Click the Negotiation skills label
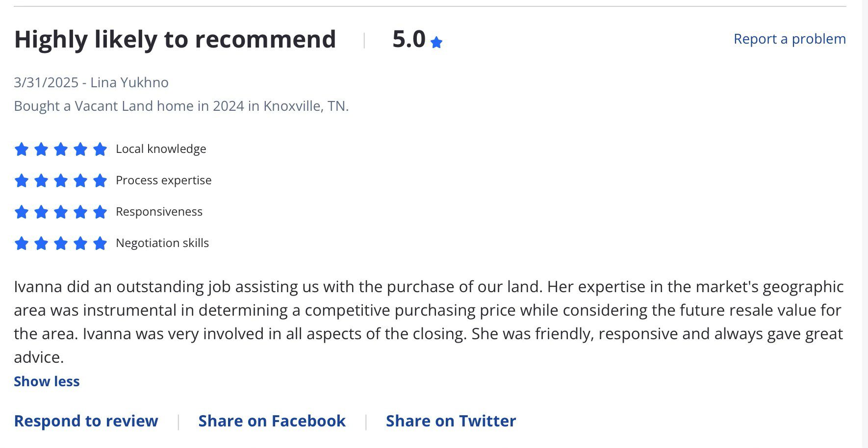Image resolution: width=868 pixels, height=448 pixels. click(162, 243)
